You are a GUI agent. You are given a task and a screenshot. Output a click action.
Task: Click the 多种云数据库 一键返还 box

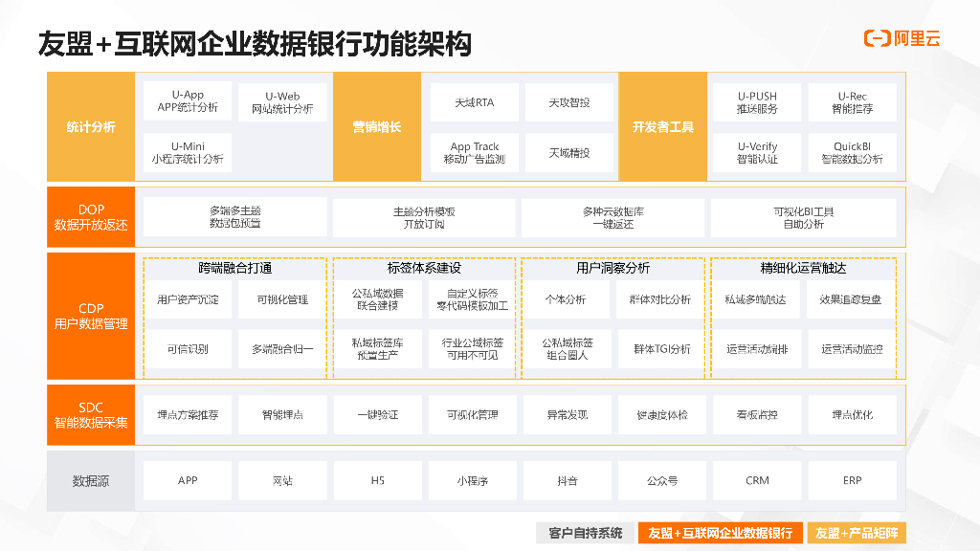pyautogui.click(x=613, y=217)
